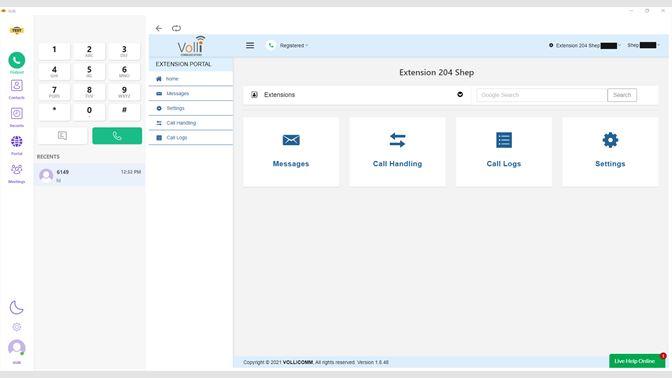672x378 pixels.
Task: Tap the pound key on keypad
Action: [x=124, y=111]
